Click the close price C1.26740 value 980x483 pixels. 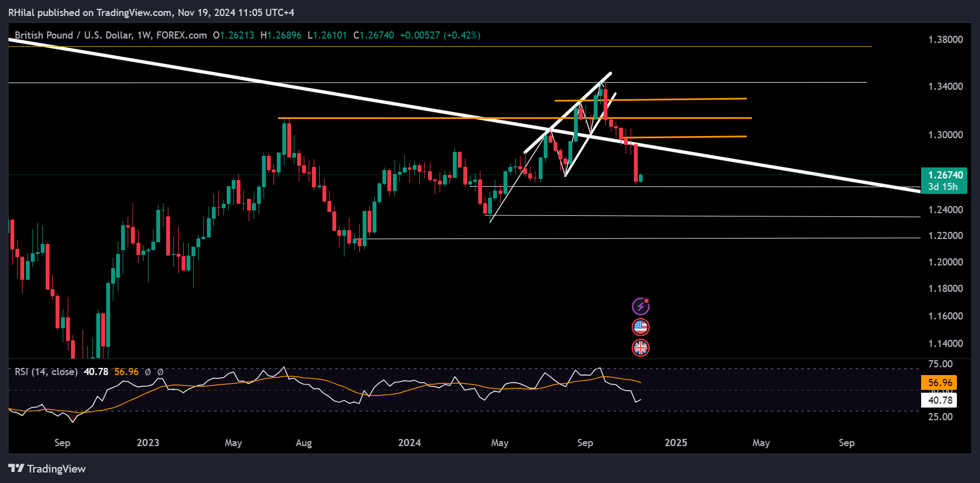pos(374,35)
